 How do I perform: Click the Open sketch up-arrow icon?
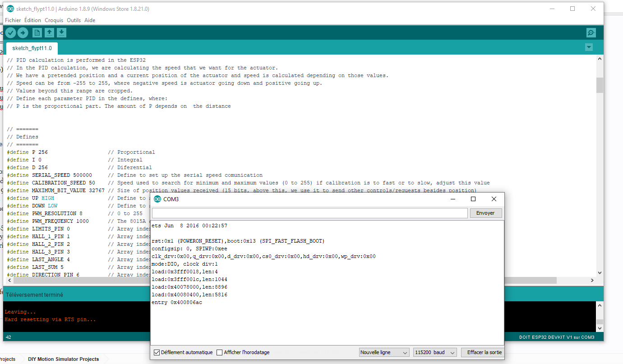(x=49, y=32)
